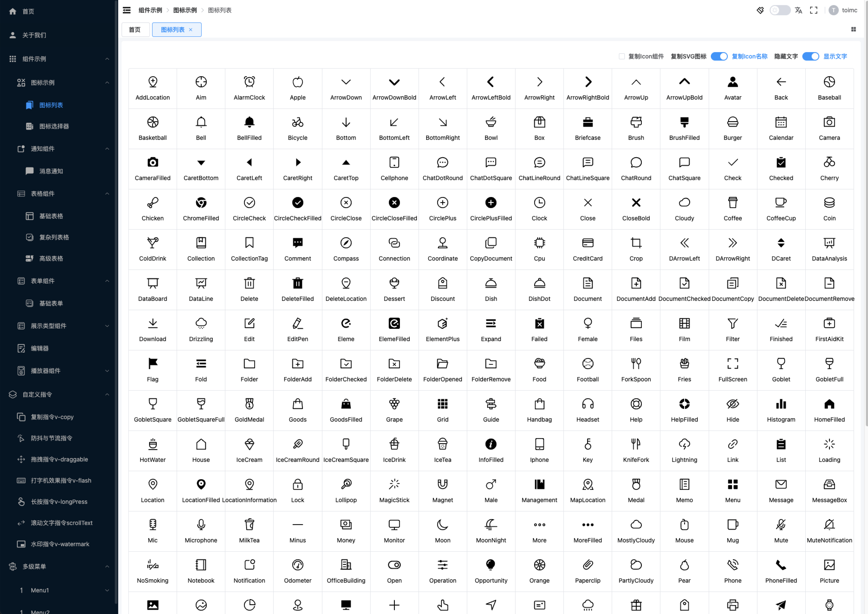Click the fullscreen icon in header

[813, 10]
